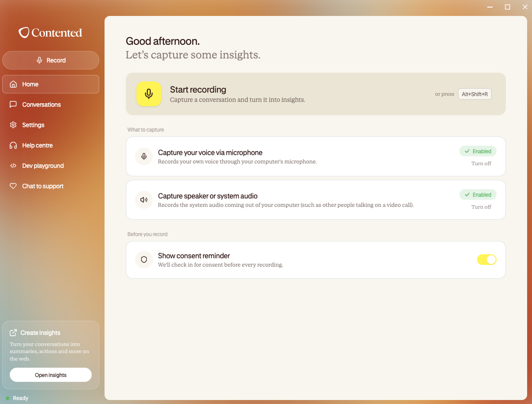Maximize the application window
This screenshot has height=404, width=532.
[x=508, y=7]
